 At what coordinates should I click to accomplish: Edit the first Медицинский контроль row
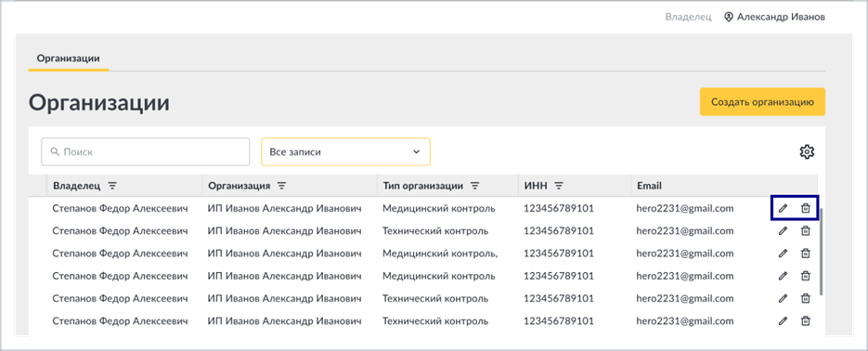[783, 208]
